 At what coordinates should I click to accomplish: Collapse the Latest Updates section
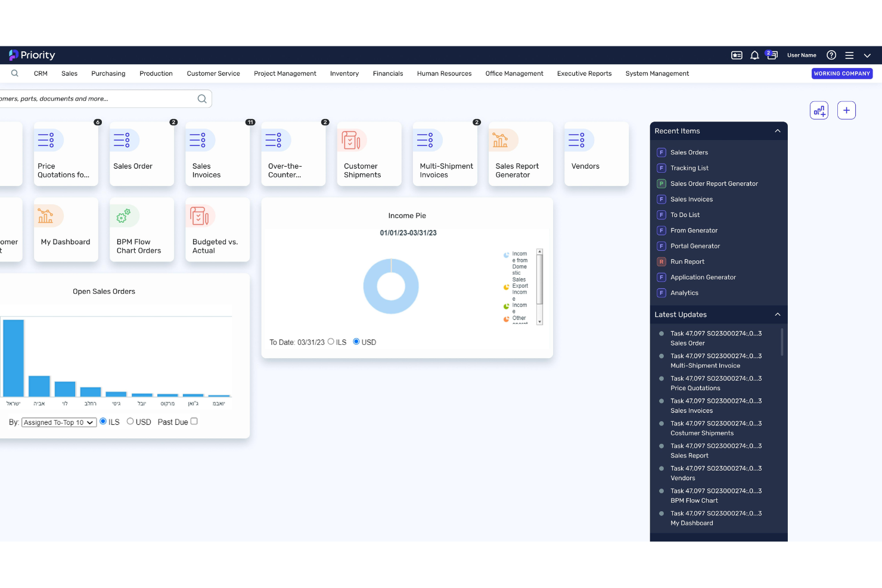coord(777,314)
